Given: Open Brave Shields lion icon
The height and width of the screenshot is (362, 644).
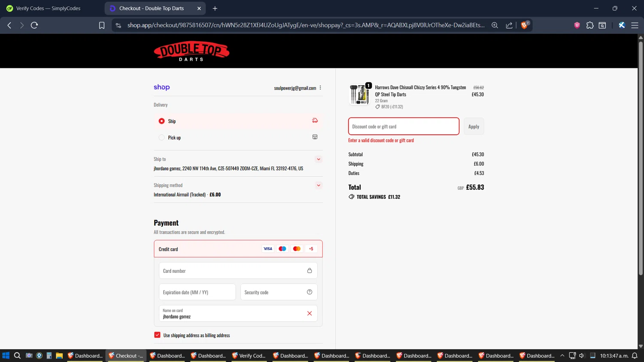Looking at the screenshot, I should 524,25.
